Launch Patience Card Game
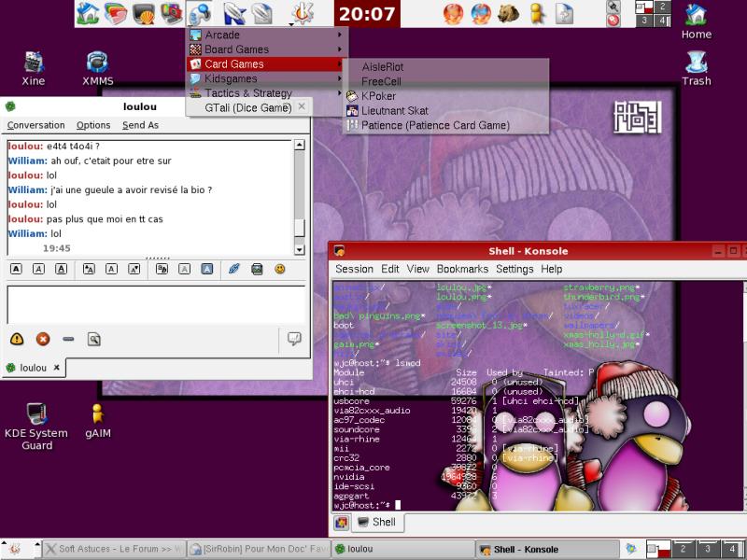Viewport: 747px width, 560px height. (446, 125)
